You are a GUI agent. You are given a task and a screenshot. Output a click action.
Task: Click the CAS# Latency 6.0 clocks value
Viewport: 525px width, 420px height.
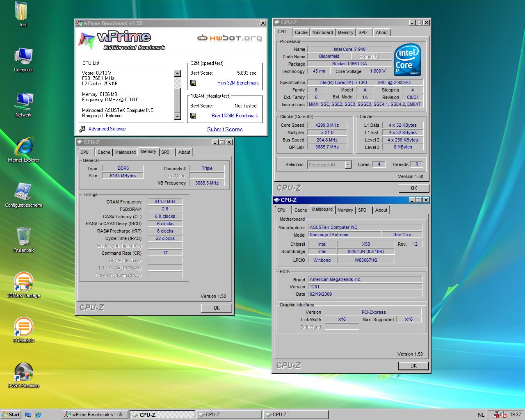coord(165,216)
